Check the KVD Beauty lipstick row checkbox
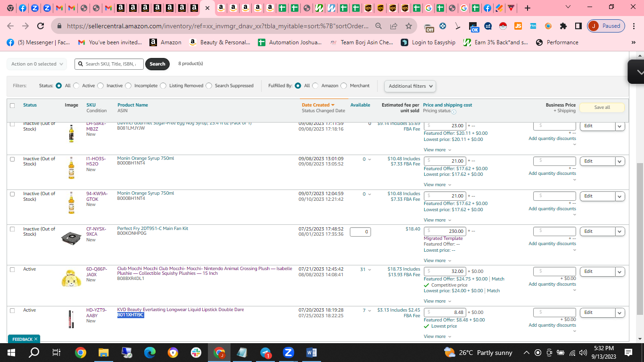The width and height of the screenshot is (644, 362). [12, 310]
